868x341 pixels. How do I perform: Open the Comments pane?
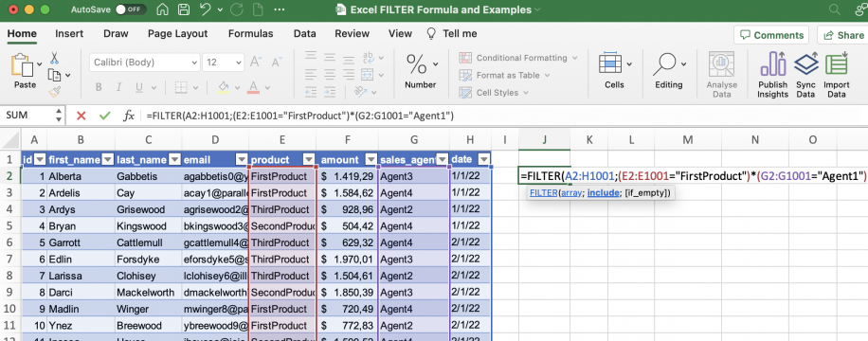coord(771,35)
